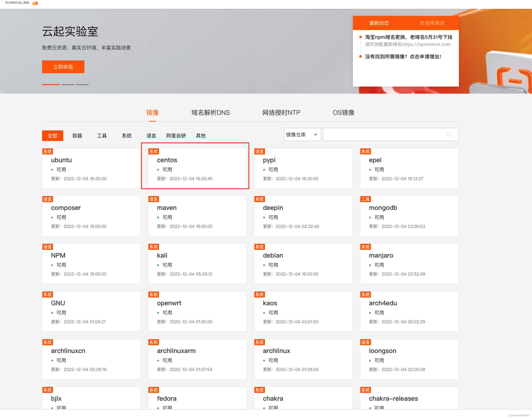Viewport: 532px width, 418px height.
Task: Open the epel mirror card
Action: pyautogui.click(x=409, y=168)
